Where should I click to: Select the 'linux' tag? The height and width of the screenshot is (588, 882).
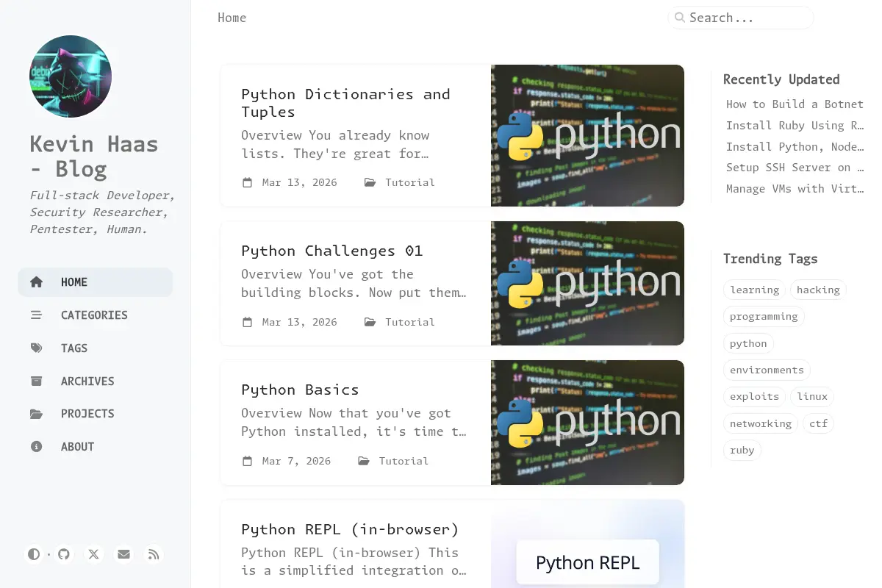[x=812, y=396]
